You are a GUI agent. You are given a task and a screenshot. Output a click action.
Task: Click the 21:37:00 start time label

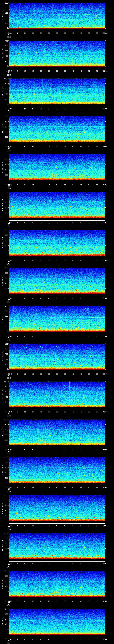(9, 336)
